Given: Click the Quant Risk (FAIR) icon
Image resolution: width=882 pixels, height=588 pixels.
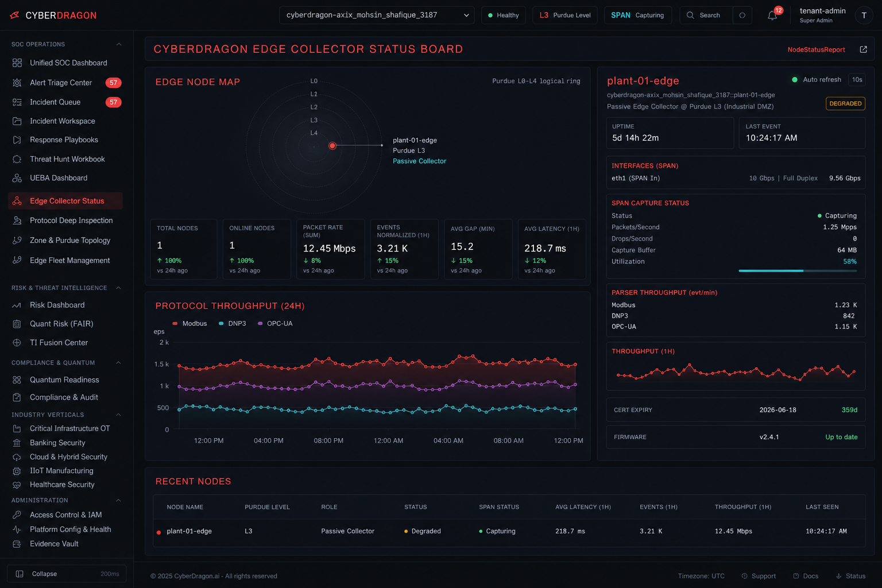Looking at the screenshot, I should (x=17, y=324).
